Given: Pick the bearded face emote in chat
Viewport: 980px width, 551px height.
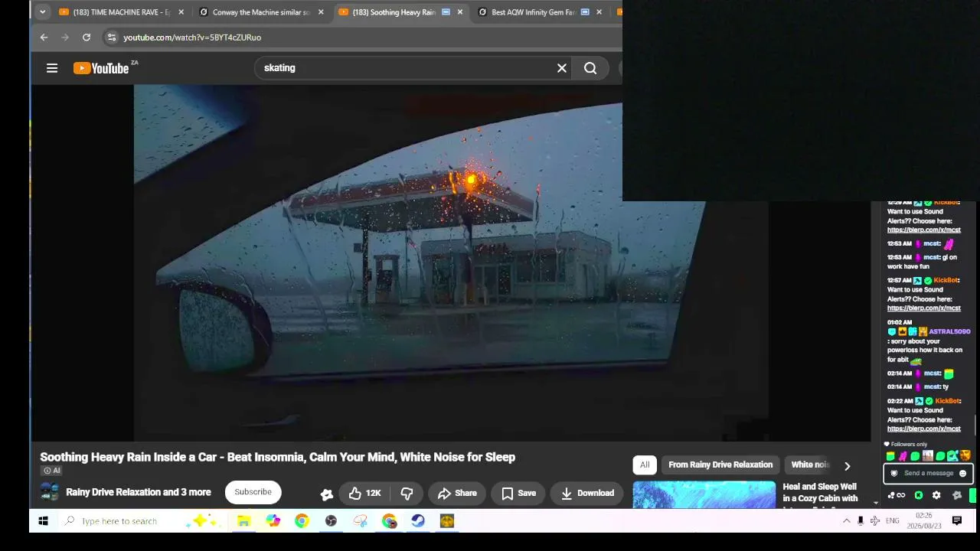Looking at the screenshot, I should 965,456.
